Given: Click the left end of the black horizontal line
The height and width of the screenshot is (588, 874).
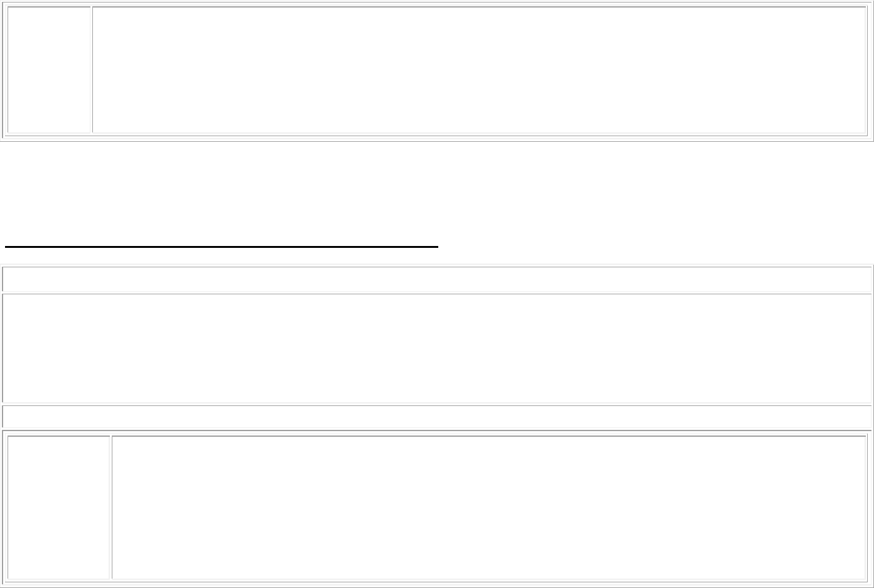Looking at the screenshot, I should (x=6, y=247).
